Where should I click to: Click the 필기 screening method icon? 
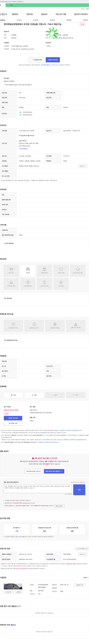pyautogui.click(x=55, y=395)
